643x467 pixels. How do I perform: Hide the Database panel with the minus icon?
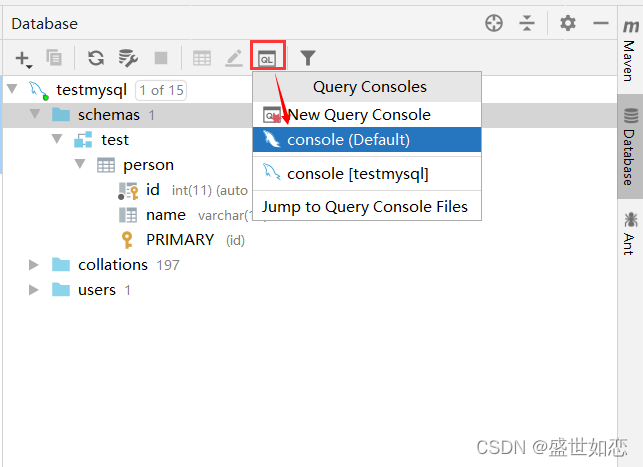[x=601, y=23]
